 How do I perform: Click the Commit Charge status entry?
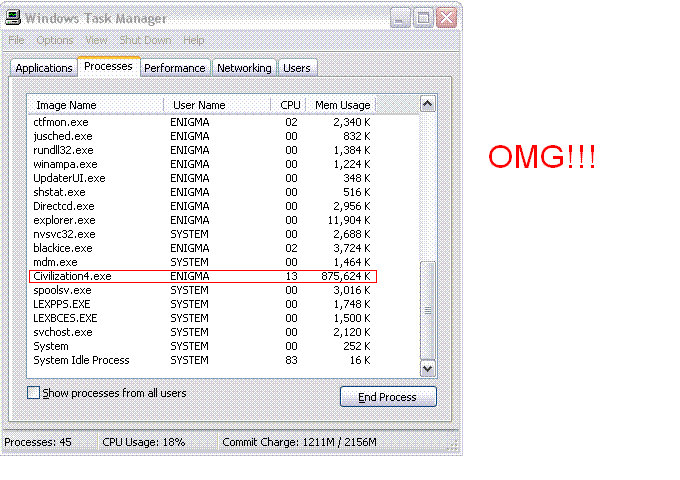pos(299,442)
